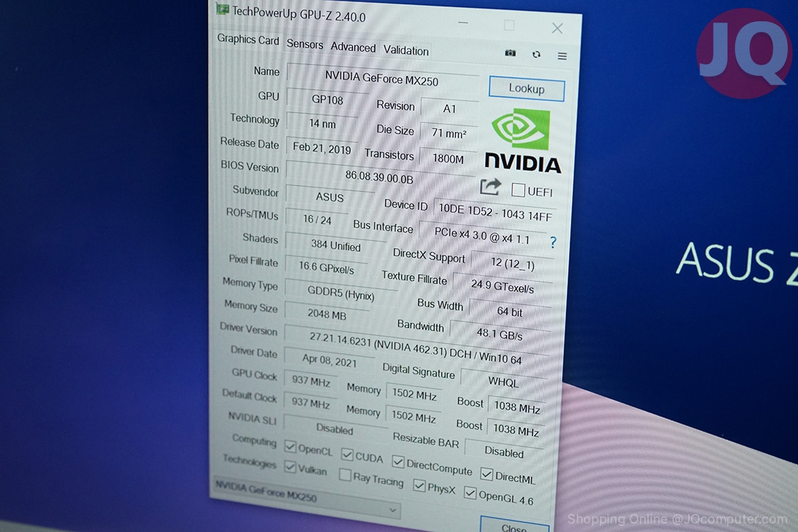The width and height of the screenshot is (798, 532).
Task: Maximize the GPU-Z window
Action: coord(509,25)
